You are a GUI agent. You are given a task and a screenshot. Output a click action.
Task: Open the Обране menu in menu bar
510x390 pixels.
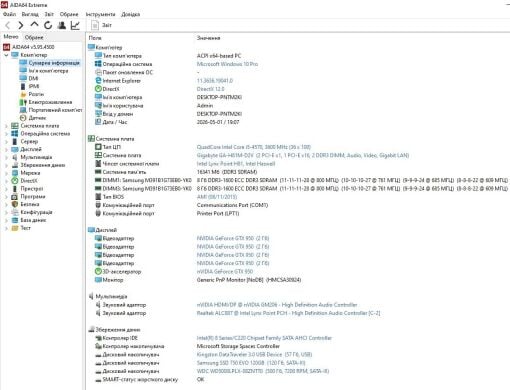pyautogui.click(x=69, y=14)
